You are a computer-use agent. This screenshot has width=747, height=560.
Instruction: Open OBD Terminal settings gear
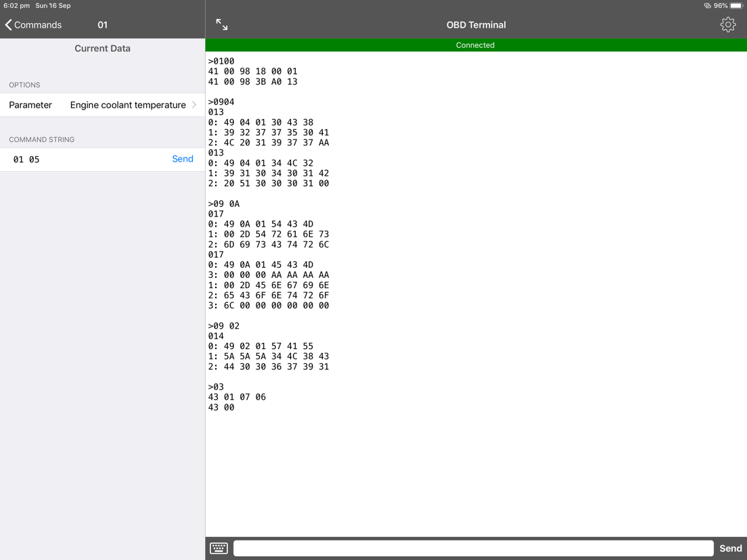(x=727, y=25)
